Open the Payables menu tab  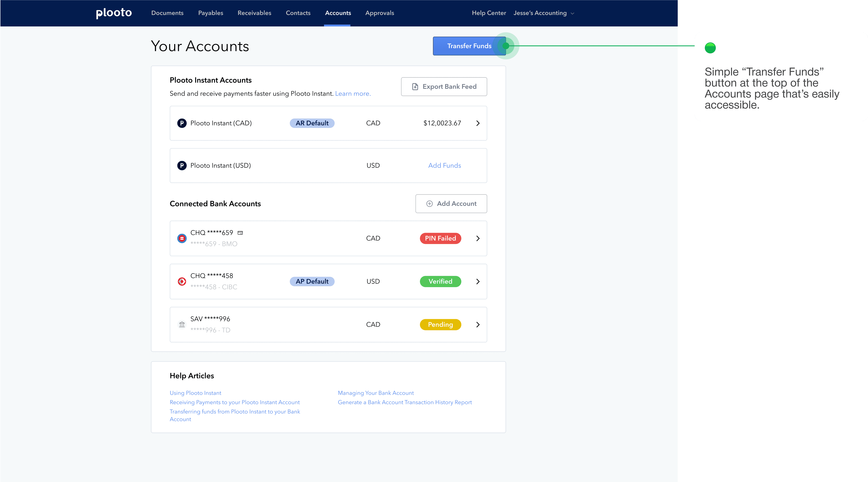pos(211,13)
